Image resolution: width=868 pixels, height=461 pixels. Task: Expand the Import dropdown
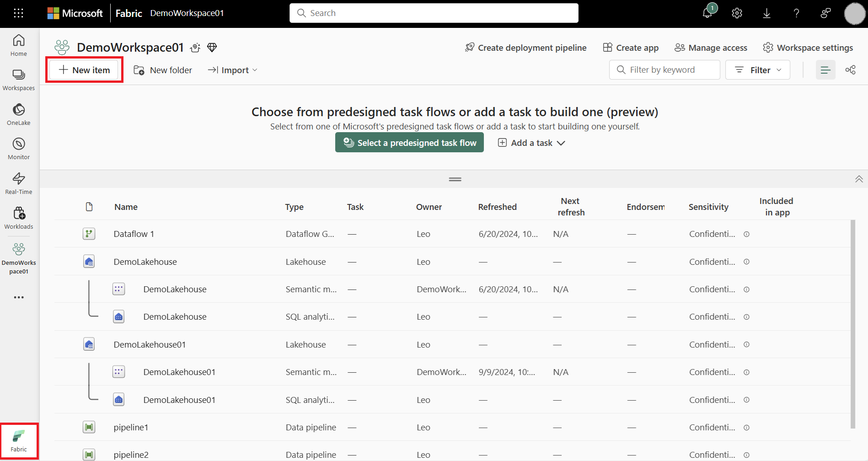(x=233, y=70)
